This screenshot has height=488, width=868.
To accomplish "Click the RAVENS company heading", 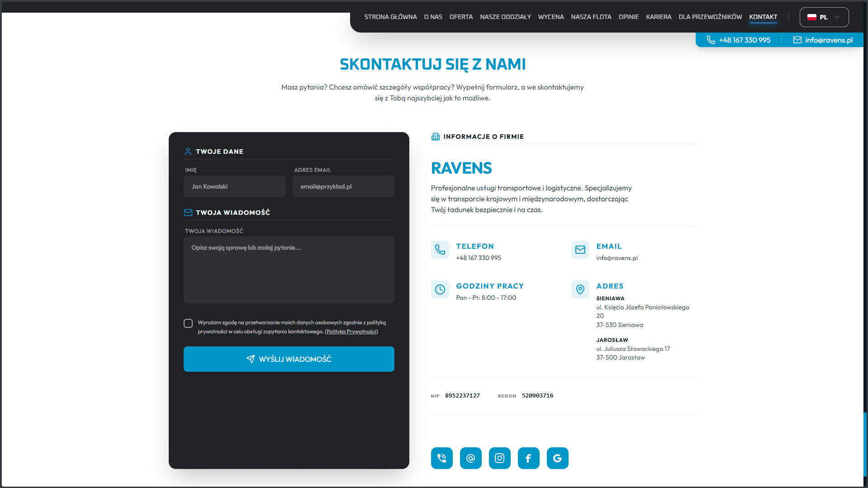I will [461, 168].
